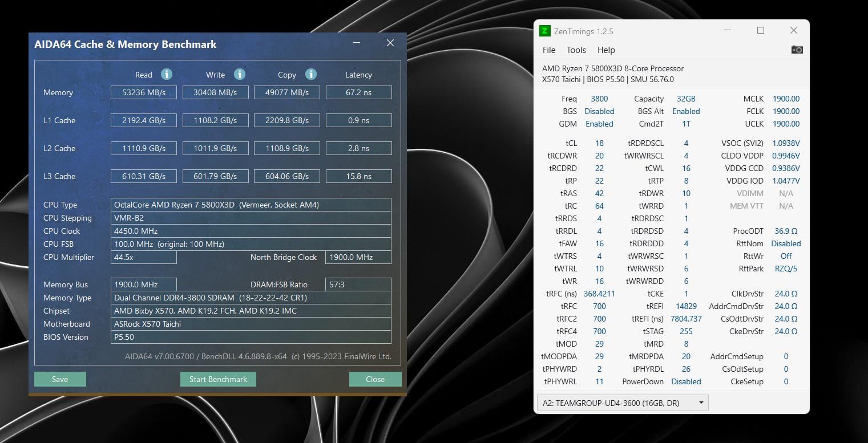This screenshot has width=868, height=443.
Task: Select the Memory Latency value 67.2 ns
Action: point(359,92)
